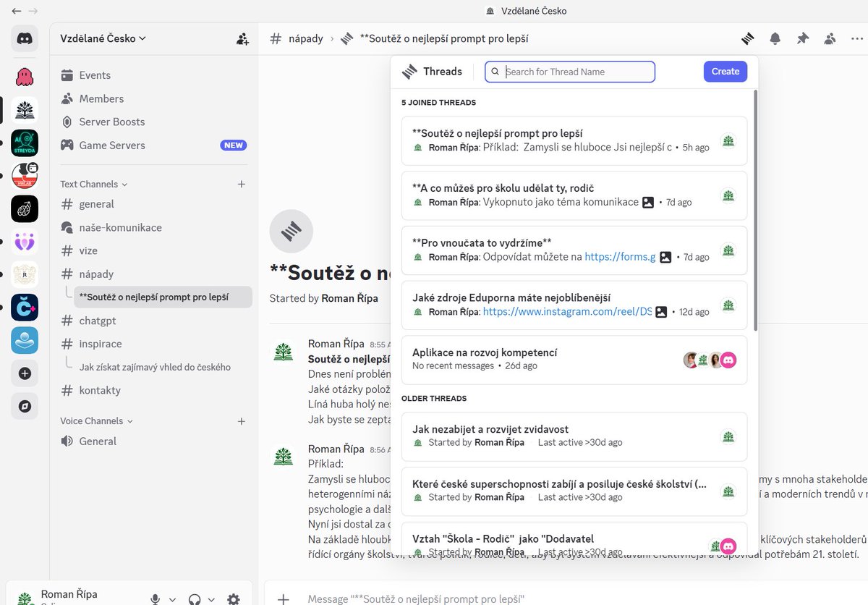
Task: Click the forms.g link in thread preview
Action: [620, 257]
